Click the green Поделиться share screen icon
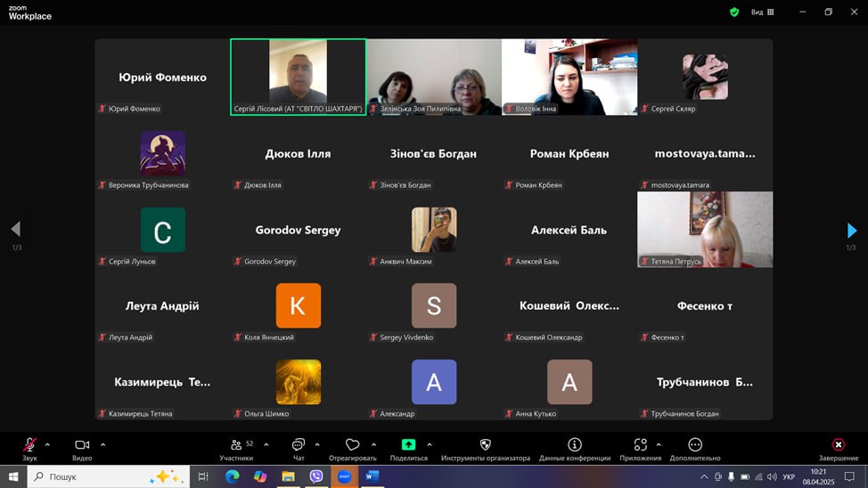Viewport: 868px width, 488px height. point(408,444)
